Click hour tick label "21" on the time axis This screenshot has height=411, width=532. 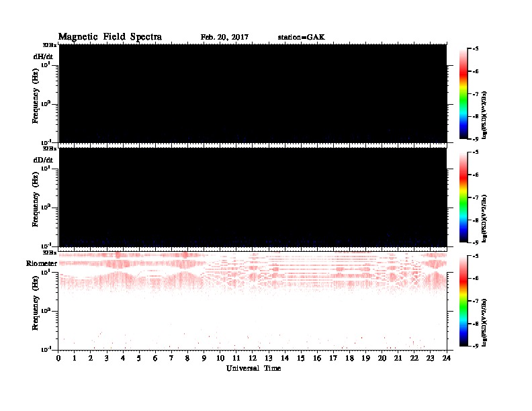(x=398, y=358)
